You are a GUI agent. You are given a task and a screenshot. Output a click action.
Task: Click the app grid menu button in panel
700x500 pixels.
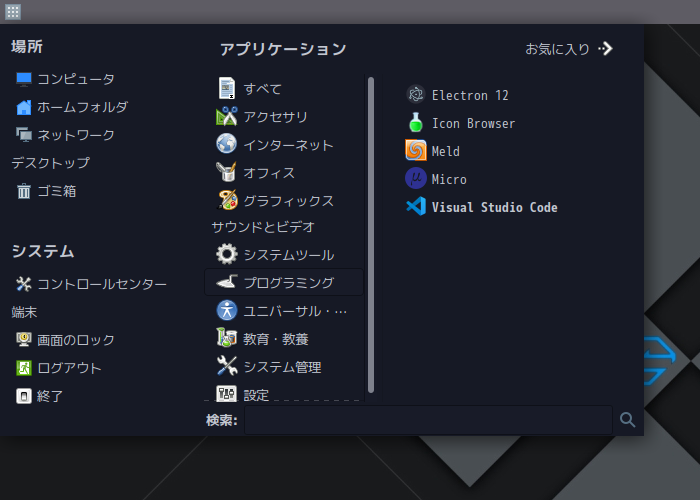pos(12,12)
